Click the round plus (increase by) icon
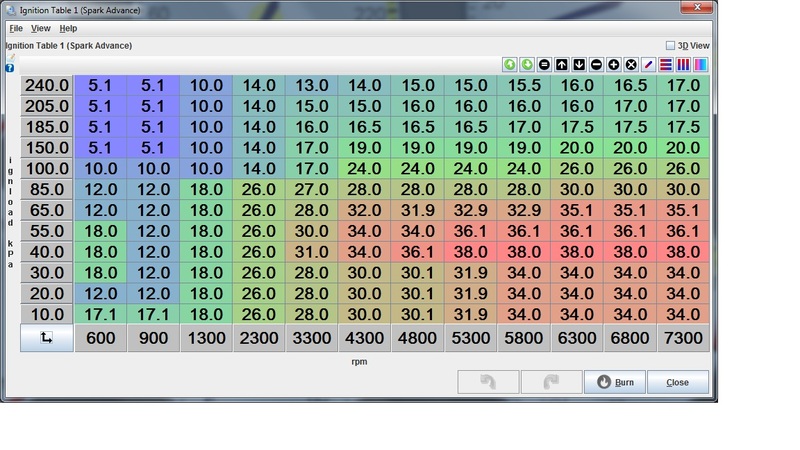The width and height of the screenshot is (800, 450). (x=613, y=65)
